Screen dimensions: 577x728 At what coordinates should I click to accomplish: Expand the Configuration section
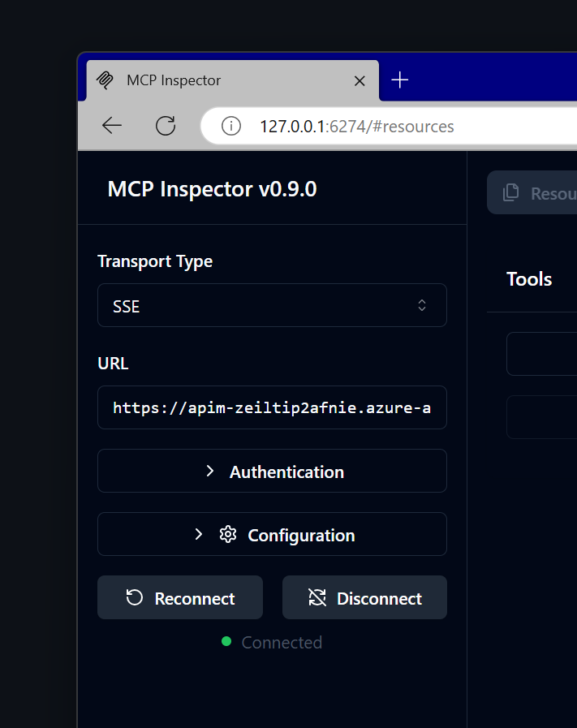tap(272, 534)
